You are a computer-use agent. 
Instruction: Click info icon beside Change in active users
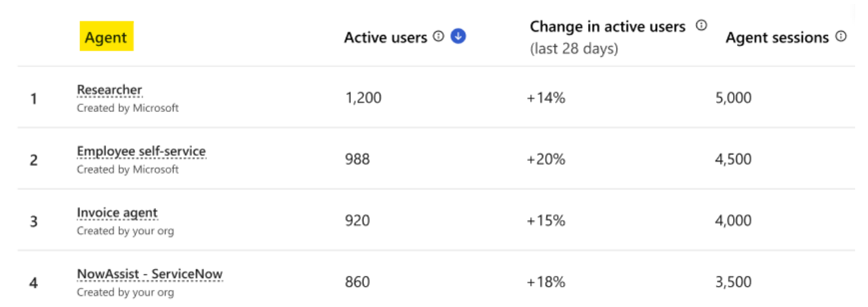[701, 25]
